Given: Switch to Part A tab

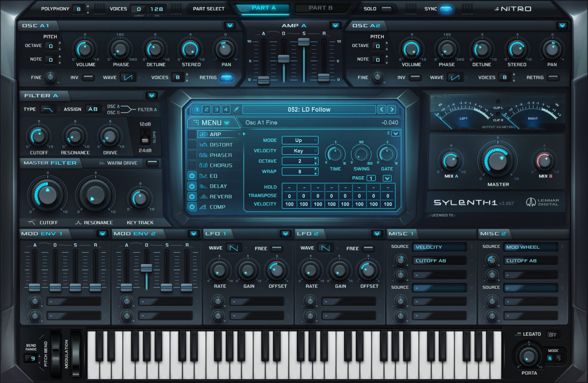Looking at the screenshot, I should pos(264,8).
